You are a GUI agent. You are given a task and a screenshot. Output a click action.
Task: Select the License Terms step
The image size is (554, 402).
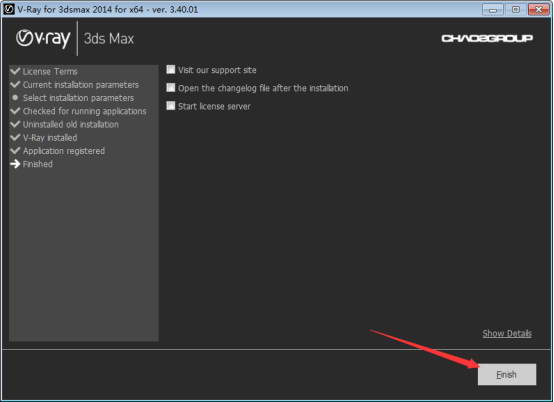coord(50,71)
